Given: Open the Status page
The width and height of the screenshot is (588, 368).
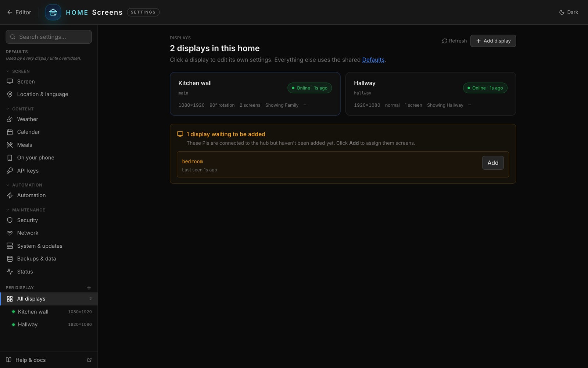Looking at the screenshot, I should [x=49, y=272].
